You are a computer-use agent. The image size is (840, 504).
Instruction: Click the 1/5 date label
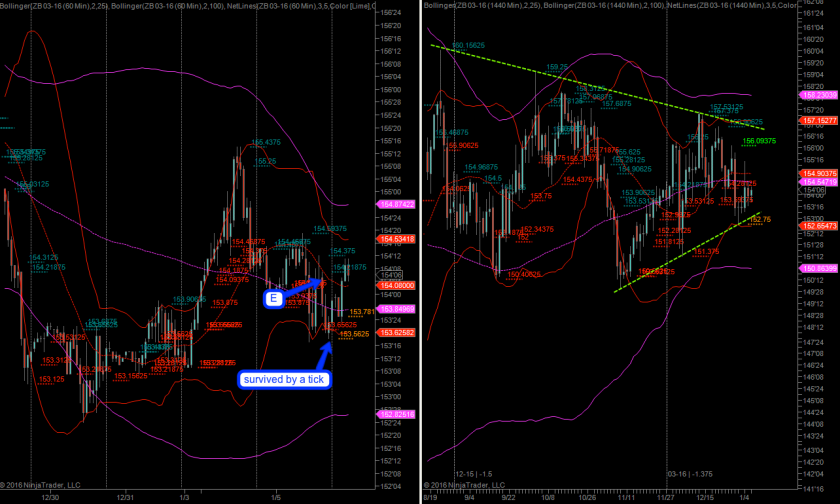point(275,497)
